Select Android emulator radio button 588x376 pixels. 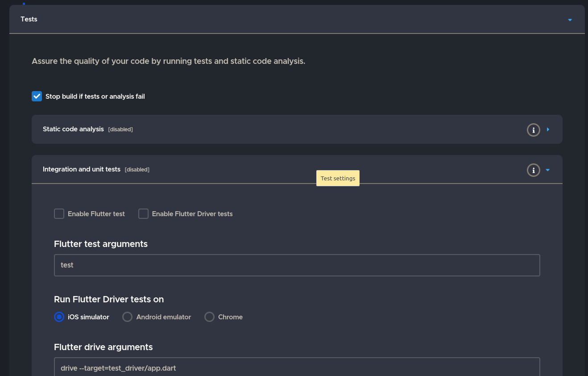click(x=127, y=317)
